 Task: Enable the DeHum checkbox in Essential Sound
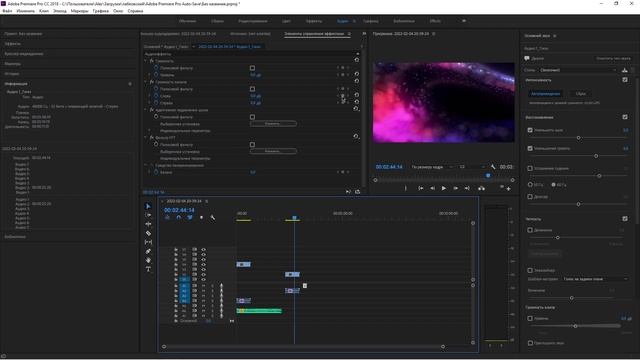click(x=530, y=168)
